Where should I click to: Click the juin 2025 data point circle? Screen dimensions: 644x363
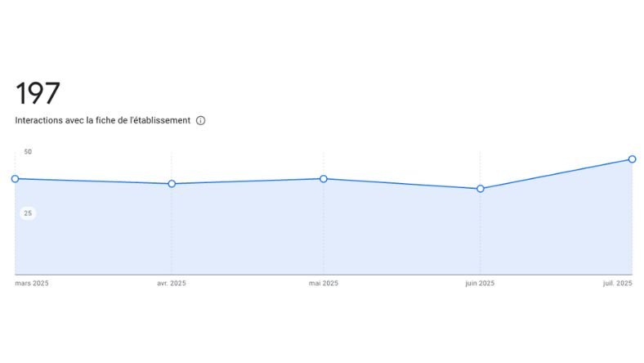481,189
